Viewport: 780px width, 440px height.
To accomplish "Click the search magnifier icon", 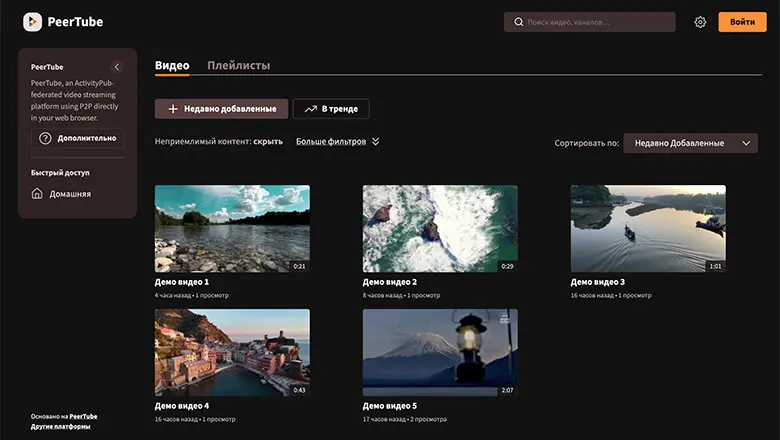I will click(x=518, y=22).
